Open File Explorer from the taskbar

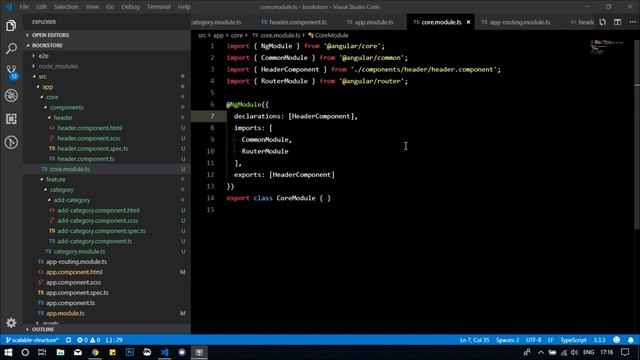pyautogui.click(x=60, y=352)
